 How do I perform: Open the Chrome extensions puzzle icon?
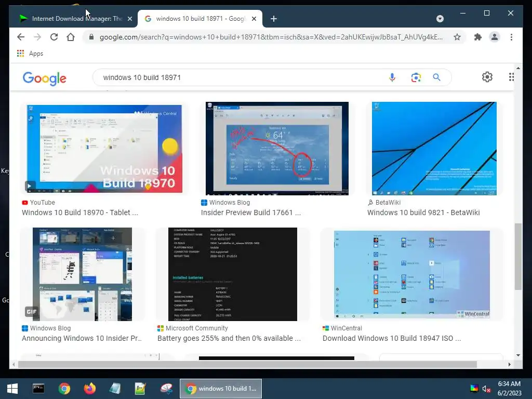(478, 37)
